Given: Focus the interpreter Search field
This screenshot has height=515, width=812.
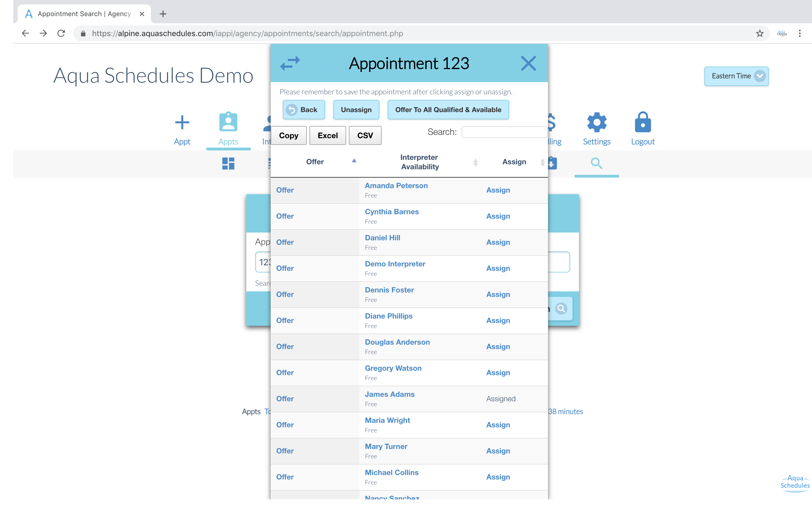Looking at the screenshot, I should click(x=504, y=132).
